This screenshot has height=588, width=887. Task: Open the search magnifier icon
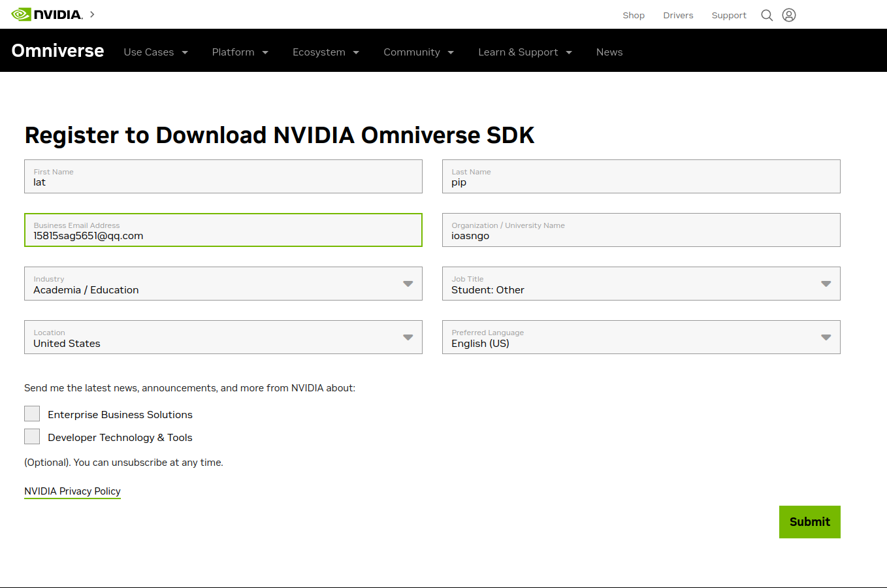(x=767, y=15)
